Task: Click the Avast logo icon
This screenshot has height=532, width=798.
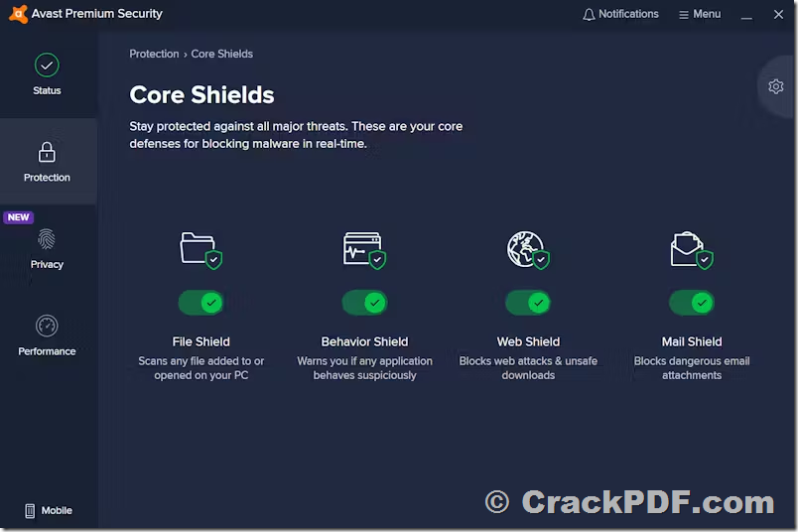Action: click(18, 14)
